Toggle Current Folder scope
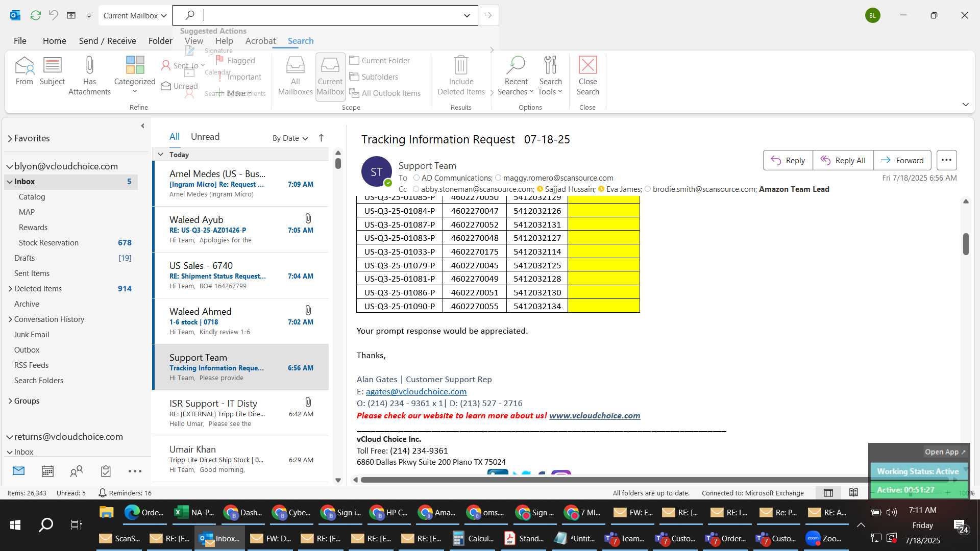 pos(380,60)
